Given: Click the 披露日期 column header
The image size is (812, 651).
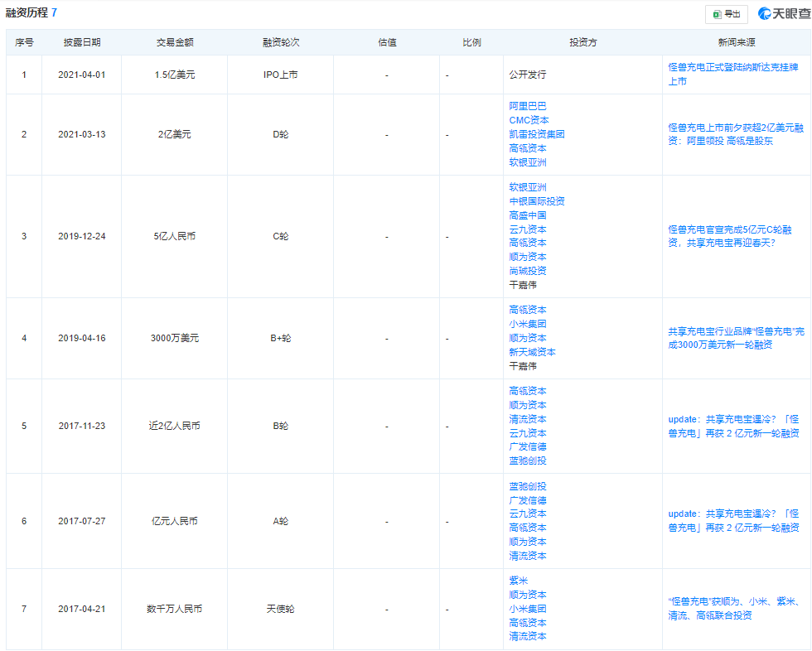Looking at the screenshot, I should (82, 42).
